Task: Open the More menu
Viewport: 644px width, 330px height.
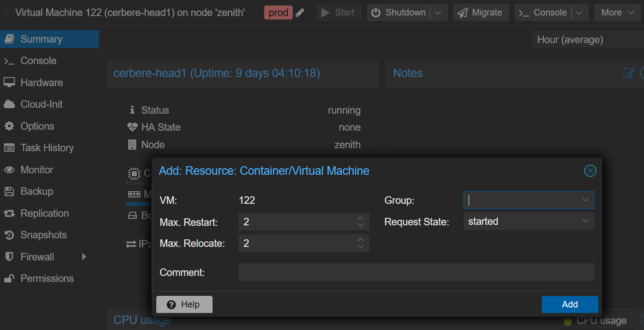Action: pos(617,13)
